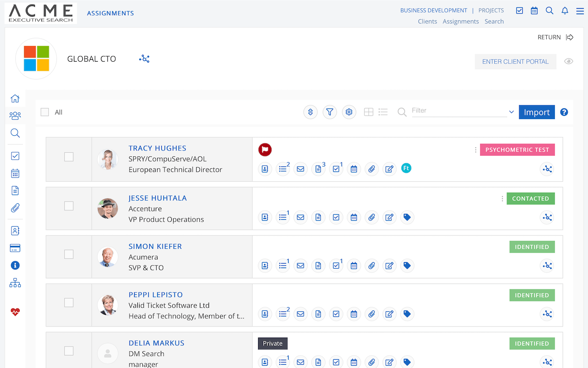Image resolution: width=588 pixels, height=368 pixels.
Task: Open the heartbeat health icon in sidebar
Action: point(15,312)
